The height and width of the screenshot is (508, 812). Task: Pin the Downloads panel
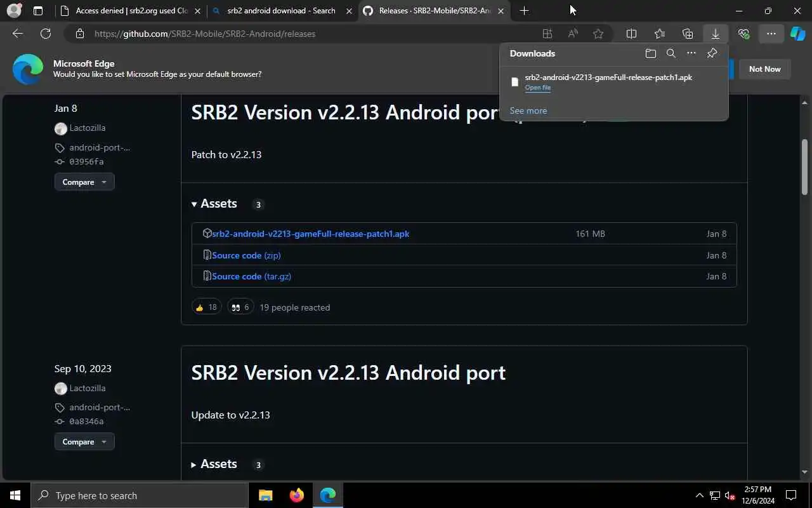(x=712, y=53)
